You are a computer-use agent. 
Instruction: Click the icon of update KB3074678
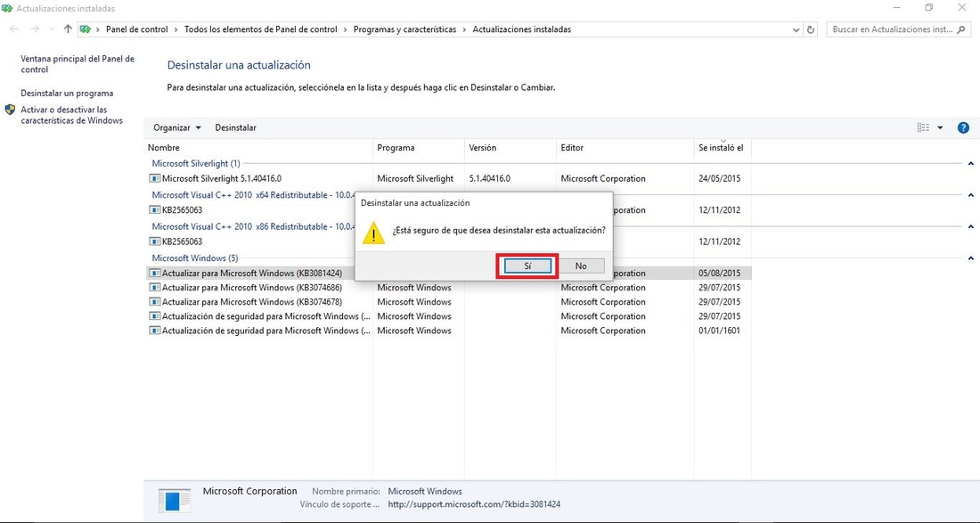point(154,302)
